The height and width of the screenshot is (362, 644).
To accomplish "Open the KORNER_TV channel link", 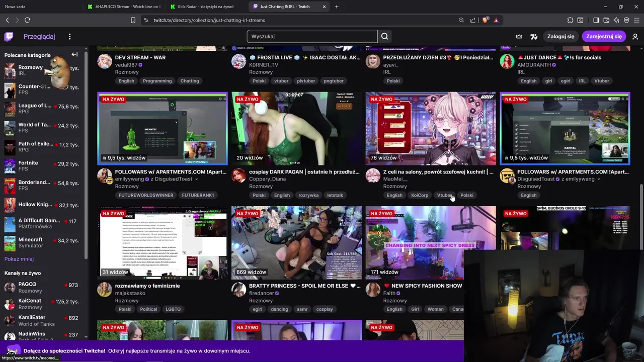I will pos(264,65).
